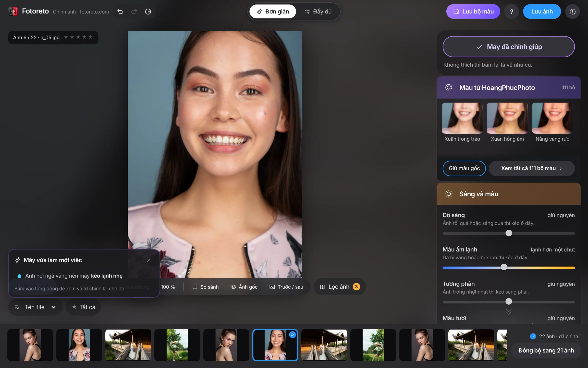Click the fifth rating star for a_05.jpg
This screenshot has width=588, height=368.
[x=90, y=37]
